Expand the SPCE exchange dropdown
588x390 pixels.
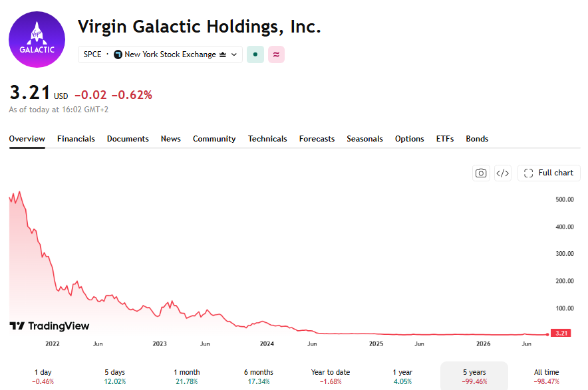click(x=160, y=54)
